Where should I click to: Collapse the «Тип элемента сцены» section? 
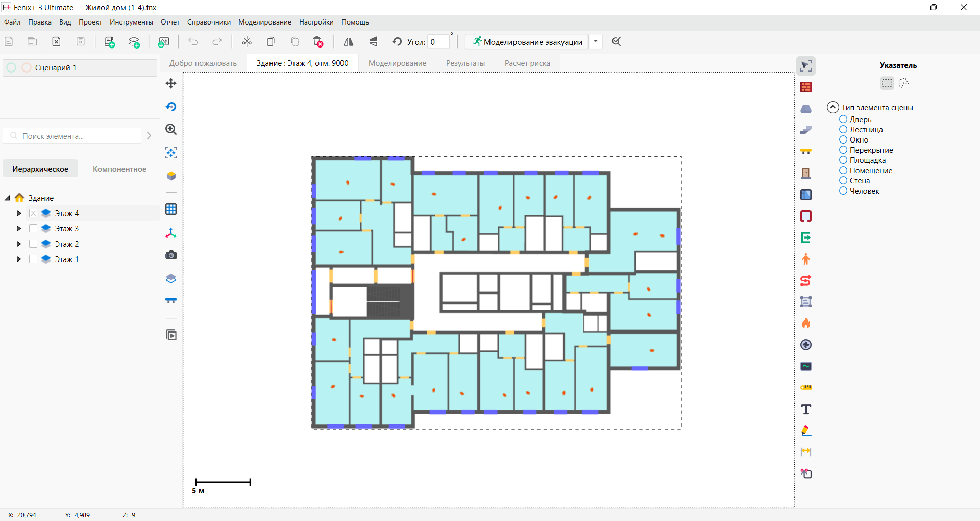pos(832,107)
